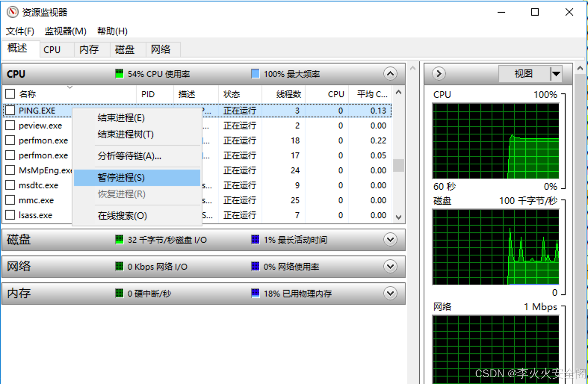
Task: Check the mmc.exe process checkbox
Action: [x=10, y=200]
